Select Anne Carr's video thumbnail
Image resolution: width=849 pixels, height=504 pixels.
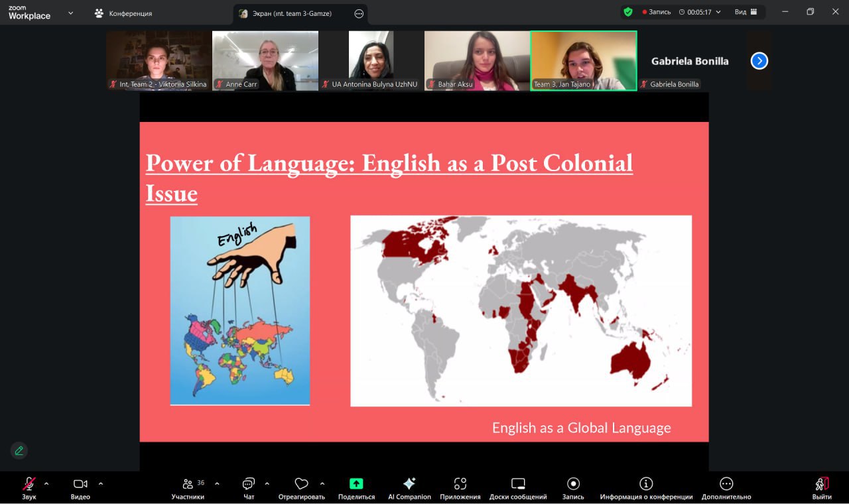tap(265, 60)
